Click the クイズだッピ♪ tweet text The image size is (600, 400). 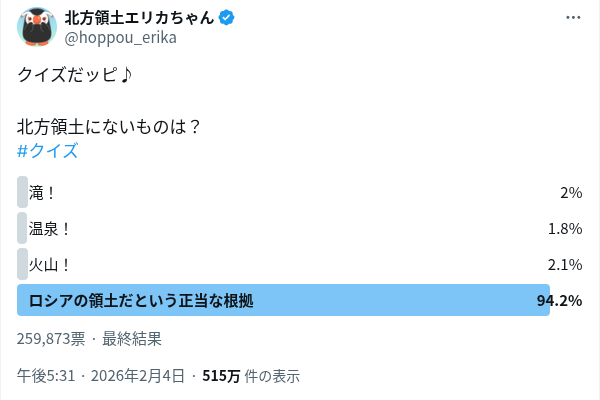[75, 75]
